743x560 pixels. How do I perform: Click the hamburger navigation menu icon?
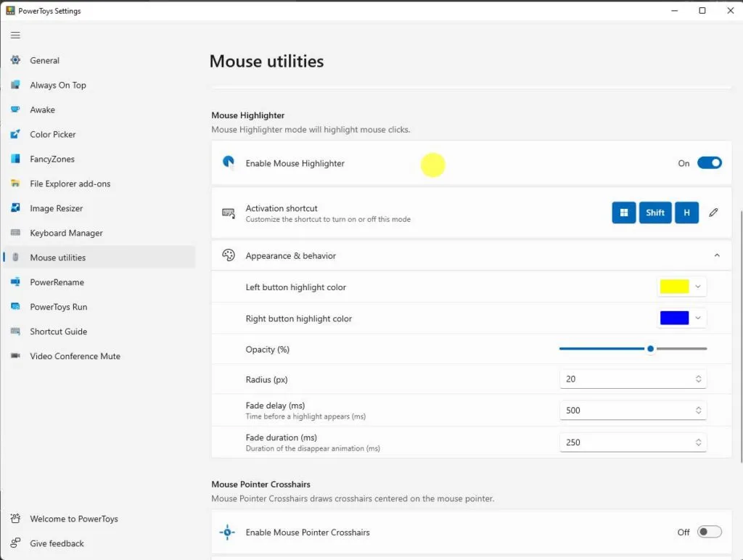pos(15,35)
